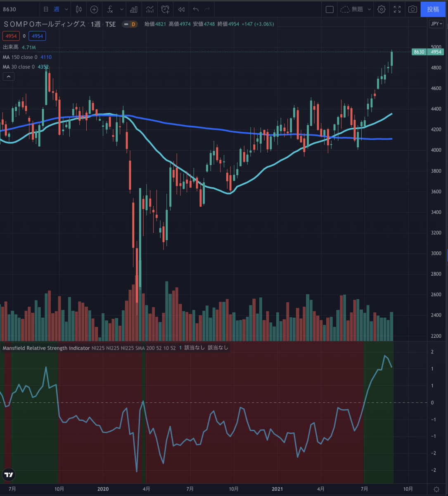The image size is (448, 496).
Task: Expand the indicator templates dropdown arrow
Action: tap(121, 9)
